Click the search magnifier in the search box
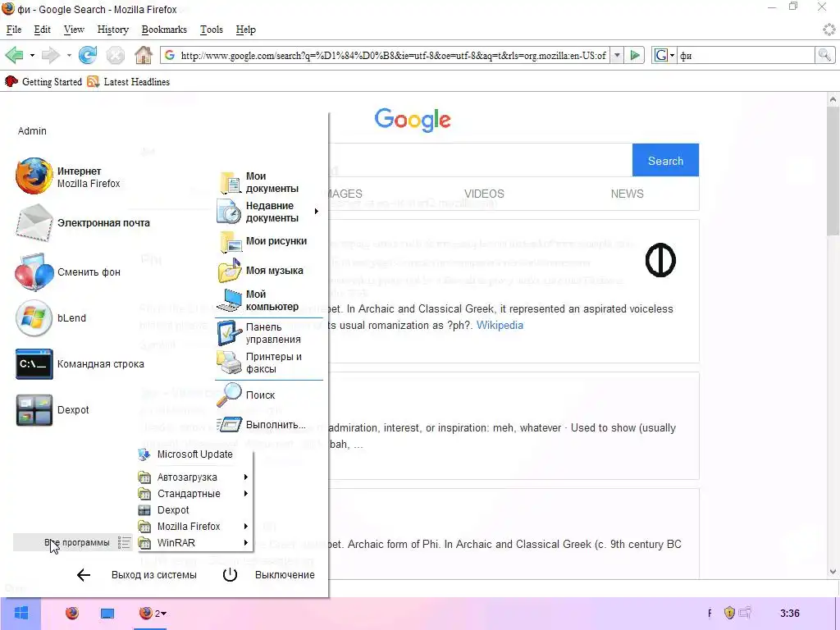Viewport: 840px width, 630px height. [x=824, y=55]
